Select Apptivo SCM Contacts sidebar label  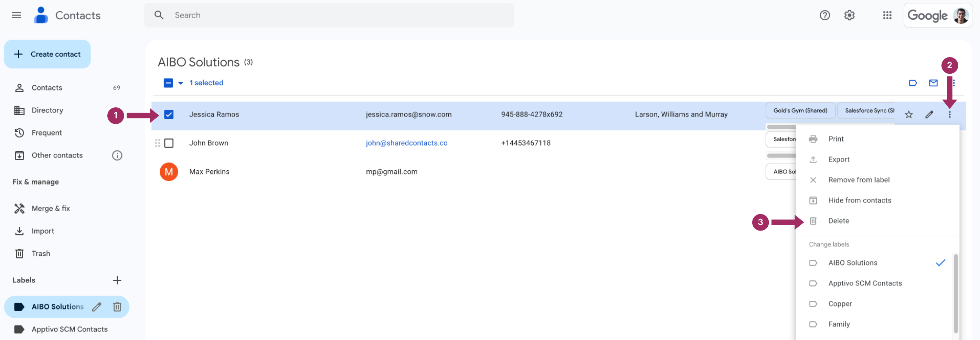coord(67,329)
